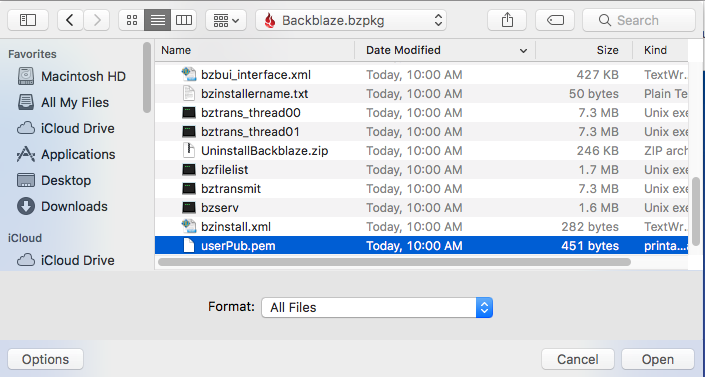The height and width of the screenshot is (377, 705).
Task: Open the item arrangement dropdown
Action: 226,20
